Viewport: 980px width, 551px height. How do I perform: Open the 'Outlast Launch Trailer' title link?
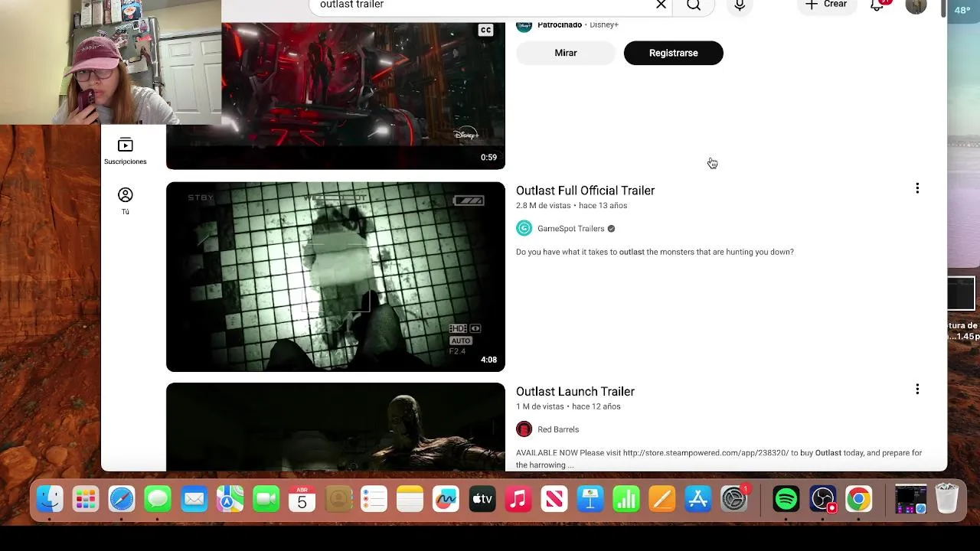pyautogui.click(x=575, y=392)
